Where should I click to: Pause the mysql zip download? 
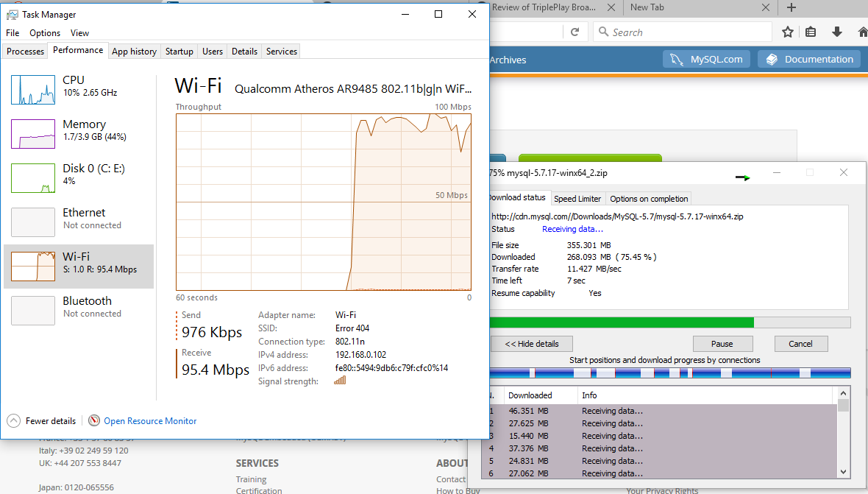tap(722, 344)
